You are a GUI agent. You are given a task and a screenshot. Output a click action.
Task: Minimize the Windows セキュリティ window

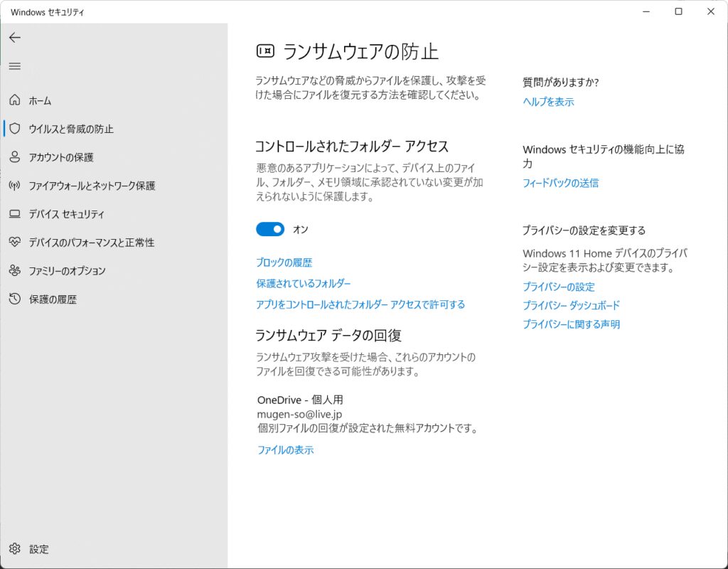[646, 11]
